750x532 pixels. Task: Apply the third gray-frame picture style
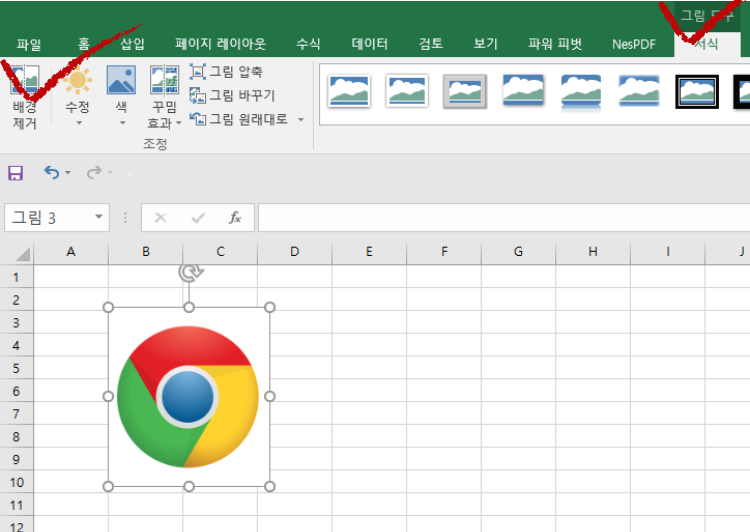(x=465, y=91)
